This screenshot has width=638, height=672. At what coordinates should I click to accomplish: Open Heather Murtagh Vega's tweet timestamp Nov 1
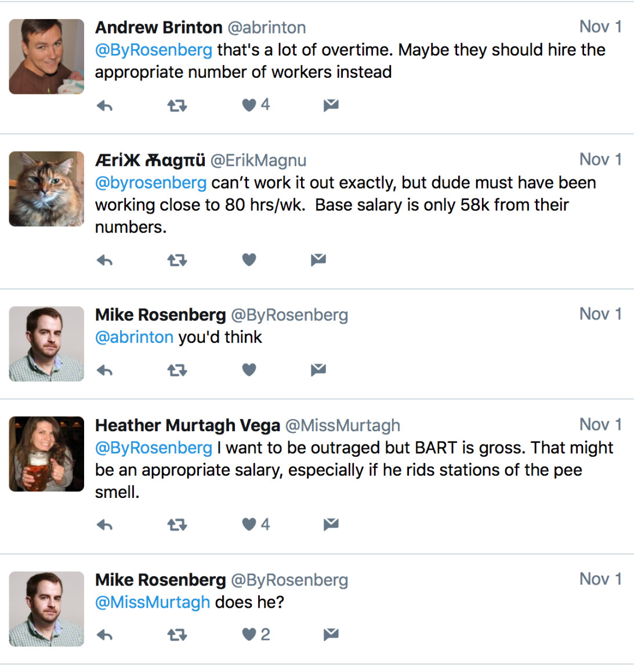click(600, 425)
